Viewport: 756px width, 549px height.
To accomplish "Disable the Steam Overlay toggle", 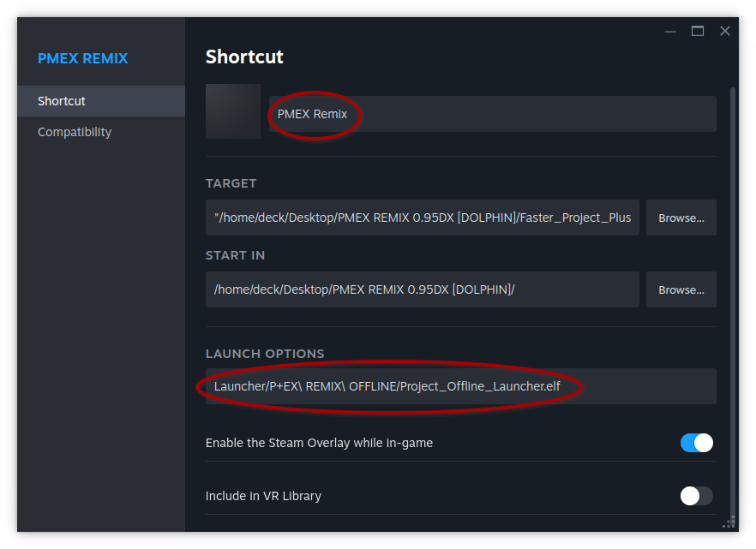I will [697, 443].
